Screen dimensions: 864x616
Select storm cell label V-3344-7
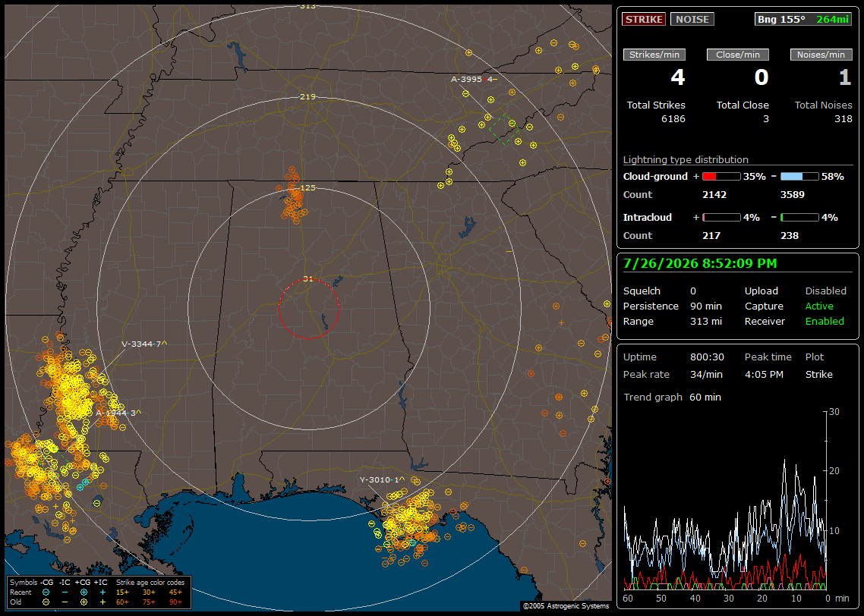[x=143, y=344]
